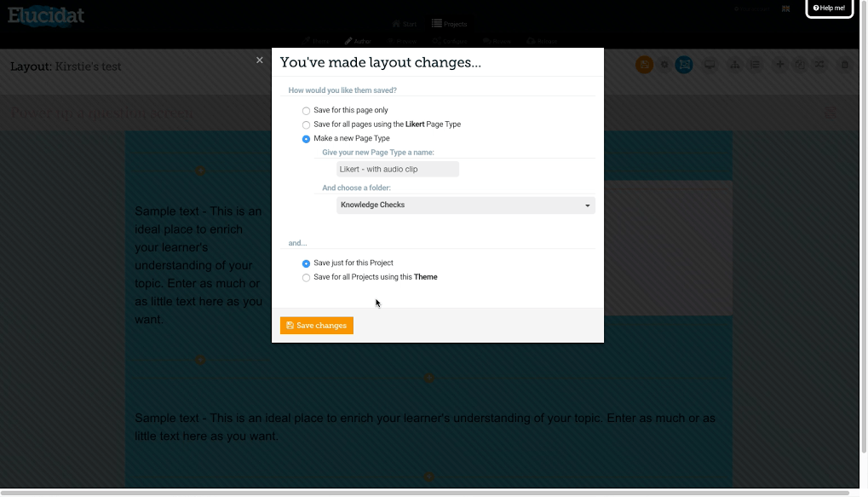Select 'Save just for this Project' radio
868x497 pixels.
(x=306, y=263)
